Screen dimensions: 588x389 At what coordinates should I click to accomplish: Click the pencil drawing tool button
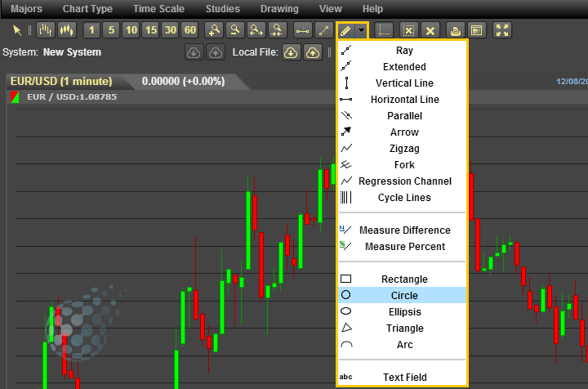click(345, 30)
